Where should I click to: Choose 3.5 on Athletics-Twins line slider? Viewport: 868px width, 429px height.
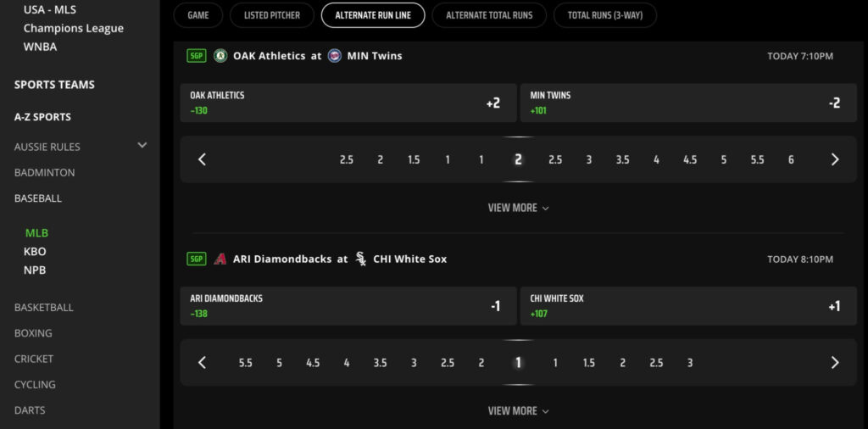(x=622, y=160)
